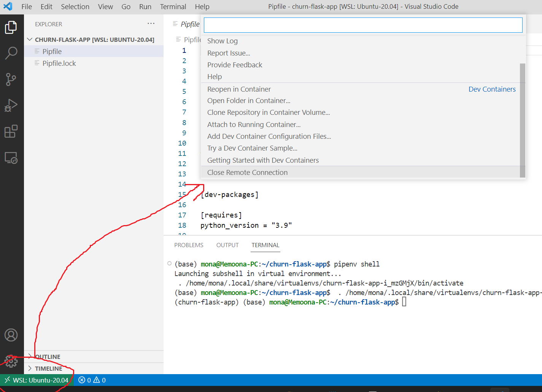The height and width of the screenshot is (392, 542).
Task: Choose Reopen in Container option
Action: (361, 89)
